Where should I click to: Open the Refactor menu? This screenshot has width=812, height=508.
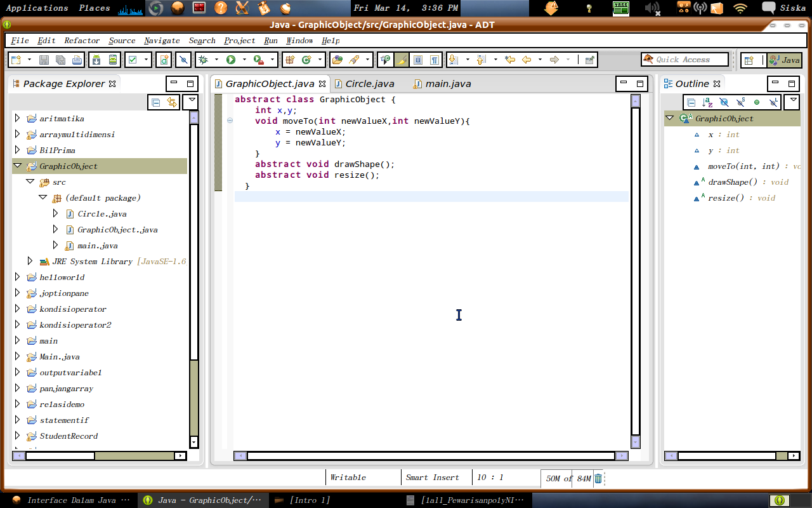click(x=81, y=40)
